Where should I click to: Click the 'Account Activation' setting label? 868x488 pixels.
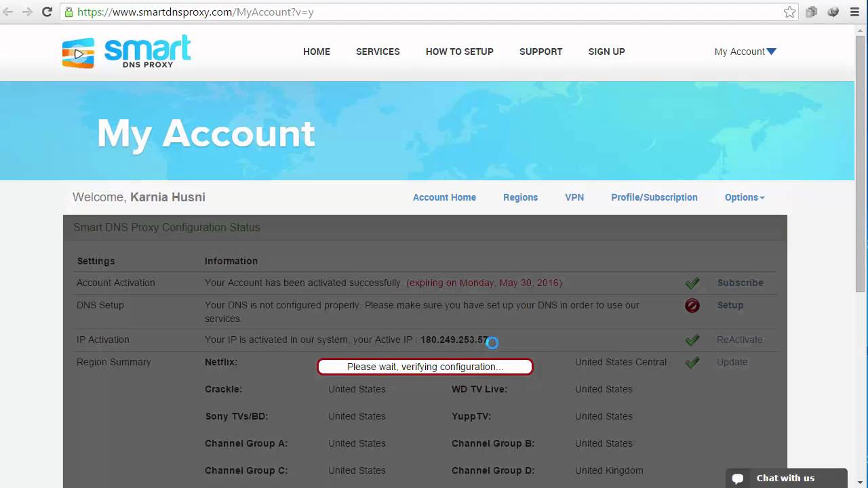click(116, 283)
